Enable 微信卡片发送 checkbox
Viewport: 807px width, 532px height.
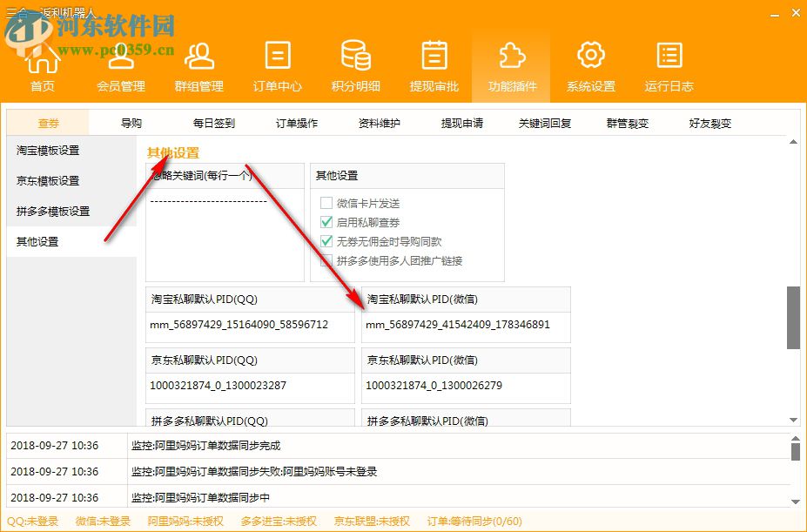point(328,203)
